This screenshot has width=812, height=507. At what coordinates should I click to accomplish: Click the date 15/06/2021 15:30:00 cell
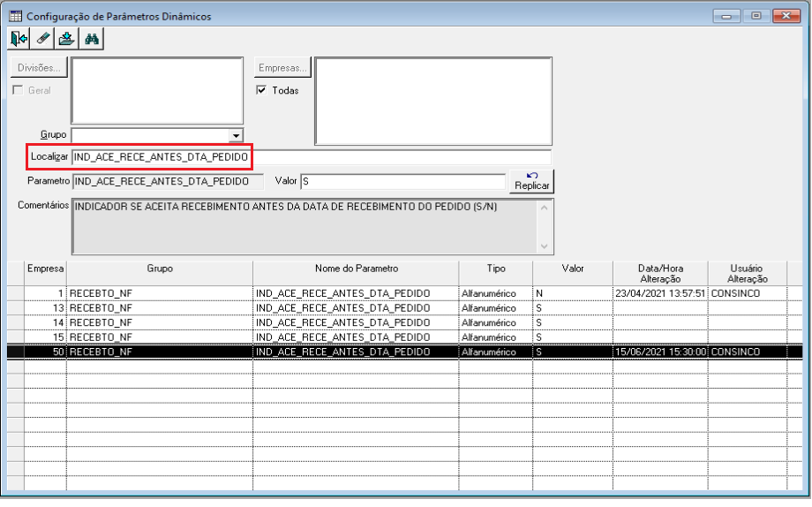(x=660, y=352)
